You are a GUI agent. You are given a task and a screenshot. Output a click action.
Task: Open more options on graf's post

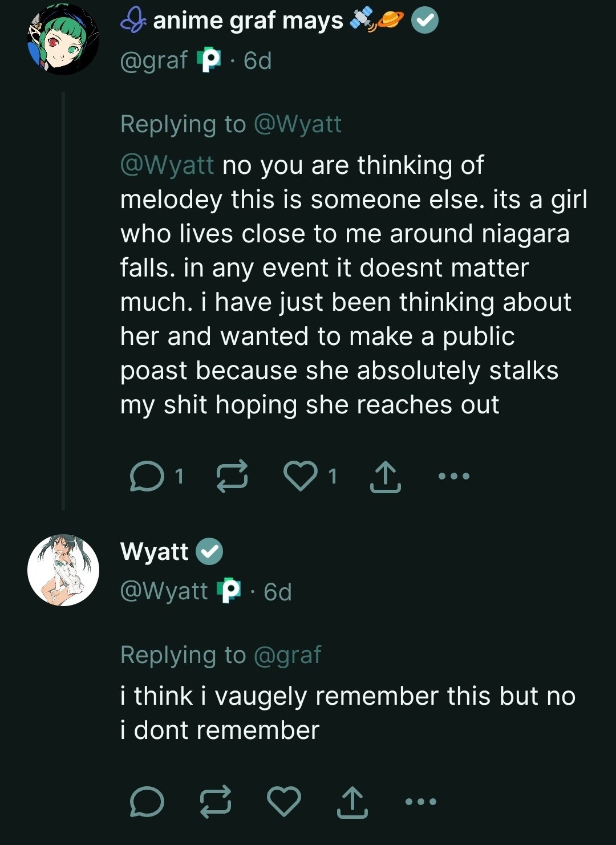(454, 476)
